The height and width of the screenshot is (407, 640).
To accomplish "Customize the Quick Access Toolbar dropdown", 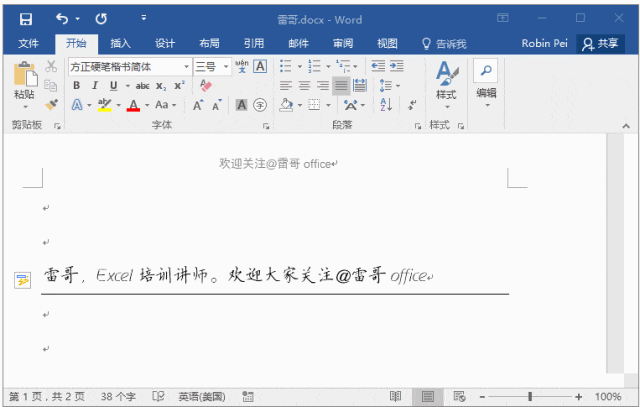I will pos(144,18).
